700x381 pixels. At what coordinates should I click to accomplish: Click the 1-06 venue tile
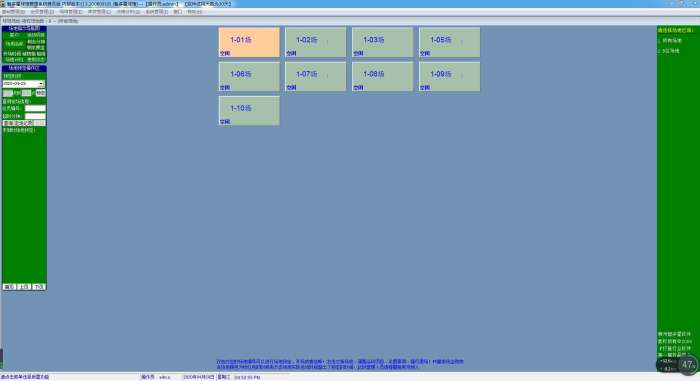pos(249,77)
